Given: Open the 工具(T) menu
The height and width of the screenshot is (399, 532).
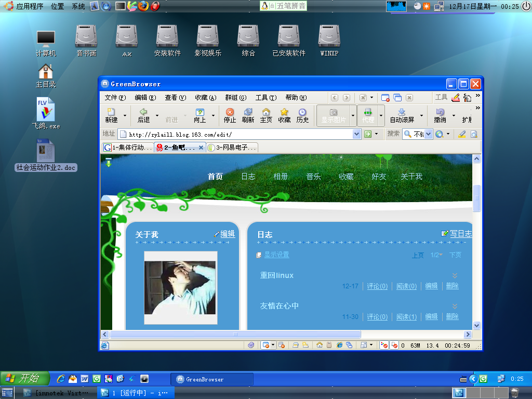Looking at the screenshot, I should [x=266, y=98].
